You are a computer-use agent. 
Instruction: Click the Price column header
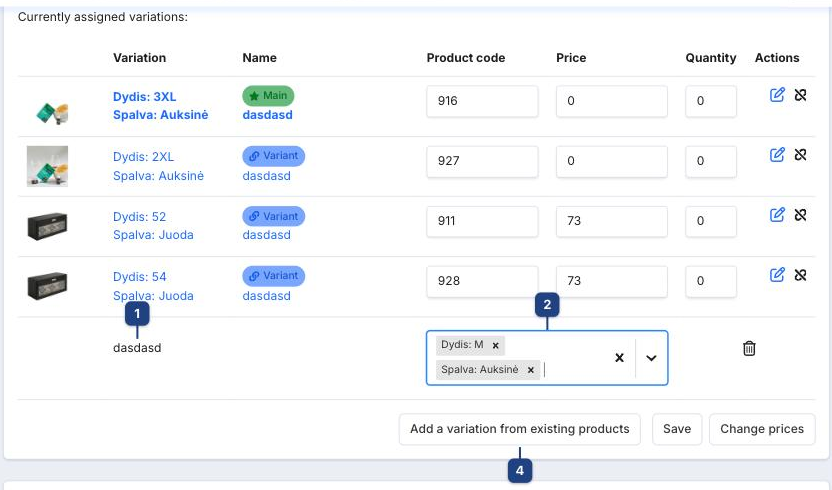click(571, 58)
